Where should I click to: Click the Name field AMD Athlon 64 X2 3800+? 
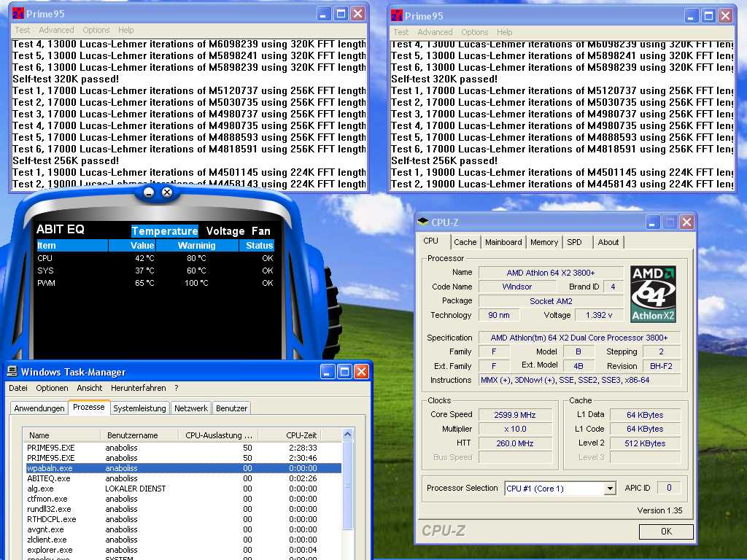pos(551,273)
